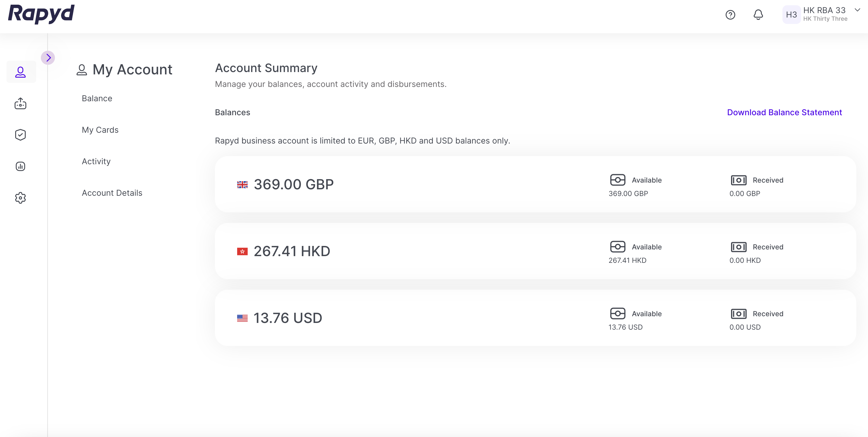
Task: Open the upload box sidebar icon
Action: pos(20,103)
